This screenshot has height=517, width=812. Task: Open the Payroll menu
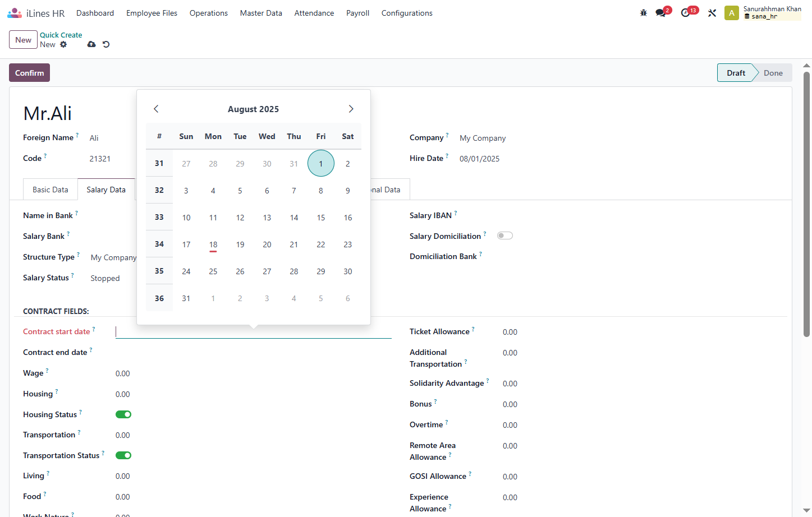(357, 13)
